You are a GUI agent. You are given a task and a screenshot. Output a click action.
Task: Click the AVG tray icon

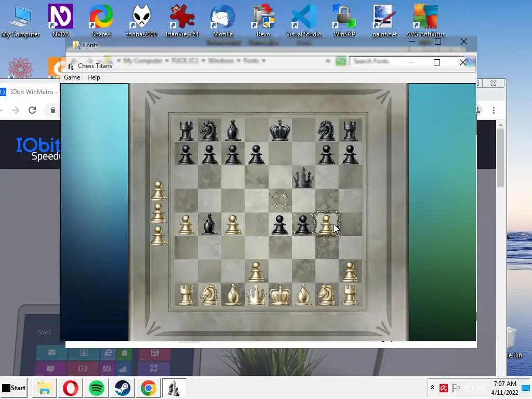(x=444, y=388)
